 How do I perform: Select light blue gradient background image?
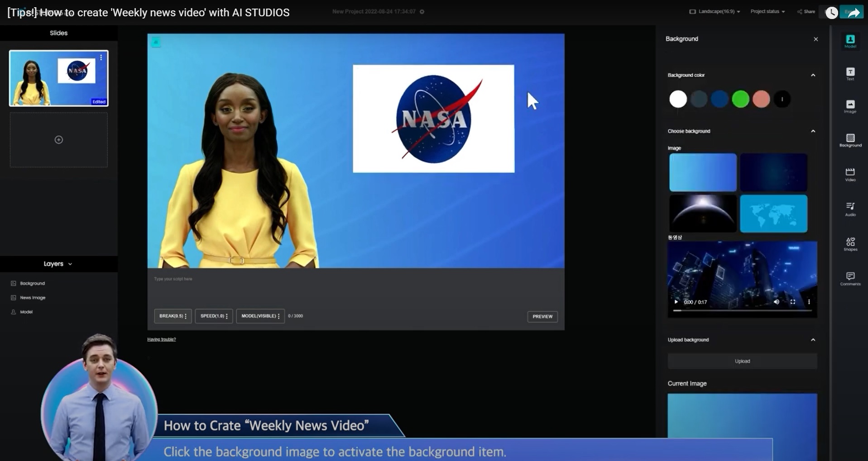pyautogui.click(x=703, y=172)
